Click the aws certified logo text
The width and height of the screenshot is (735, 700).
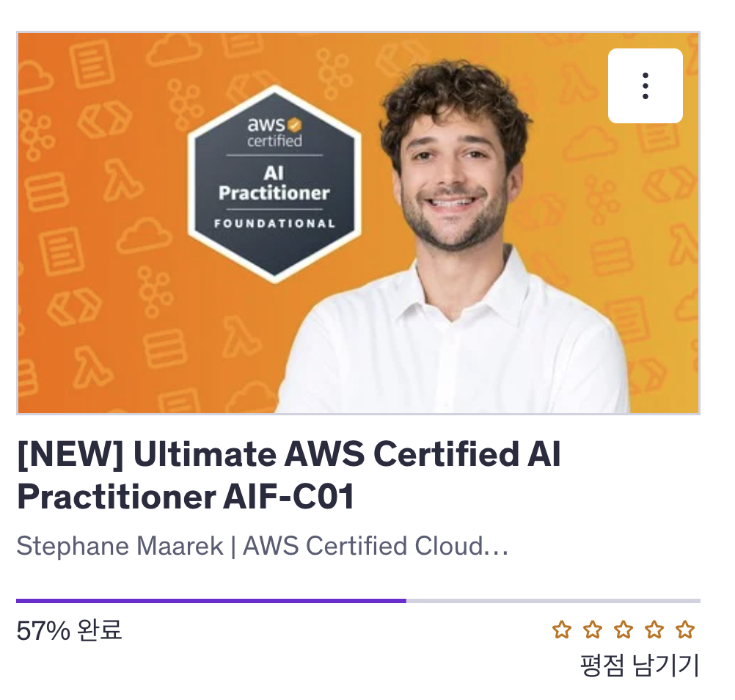[x=274, y=132]
